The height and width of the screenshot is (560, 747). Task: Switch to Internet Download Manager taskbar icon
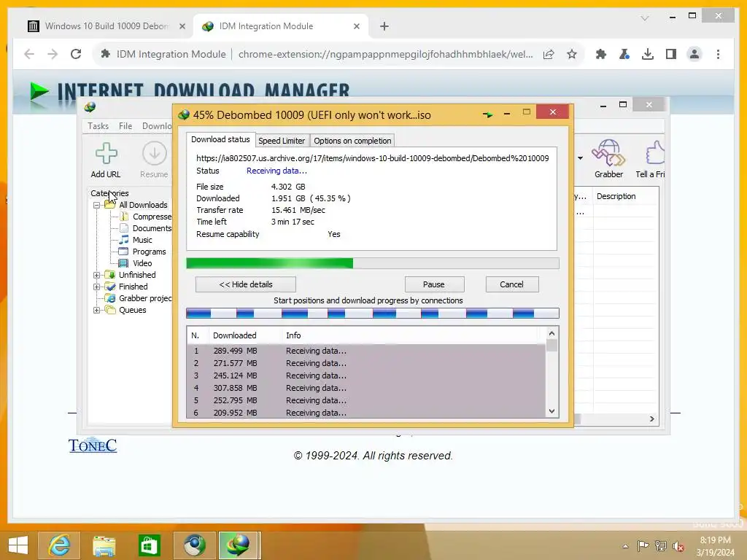click(x=239, y=545)
